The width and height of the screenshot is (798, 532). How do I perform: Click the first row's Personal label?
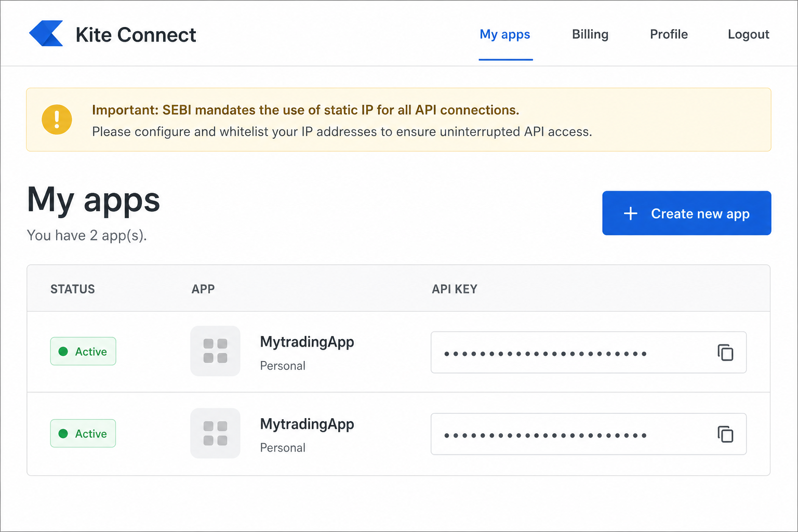[x=283, y=366]
